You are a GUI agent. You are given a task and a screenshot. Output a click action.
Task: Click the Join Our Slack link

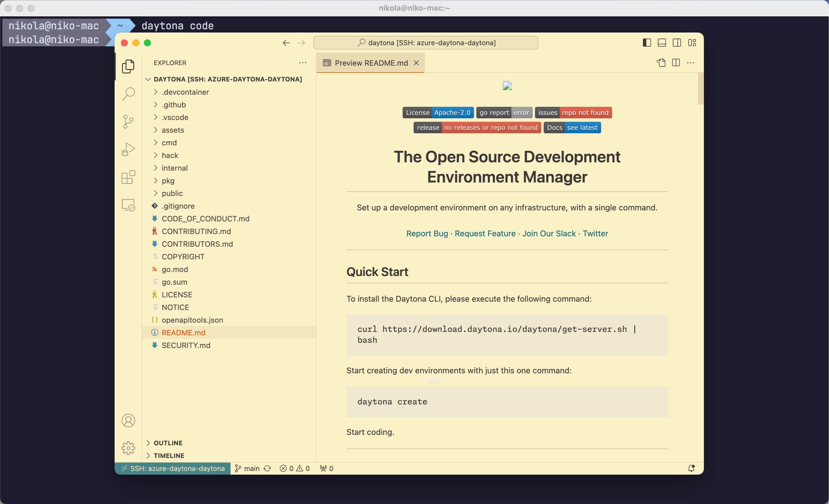(548, 233)
